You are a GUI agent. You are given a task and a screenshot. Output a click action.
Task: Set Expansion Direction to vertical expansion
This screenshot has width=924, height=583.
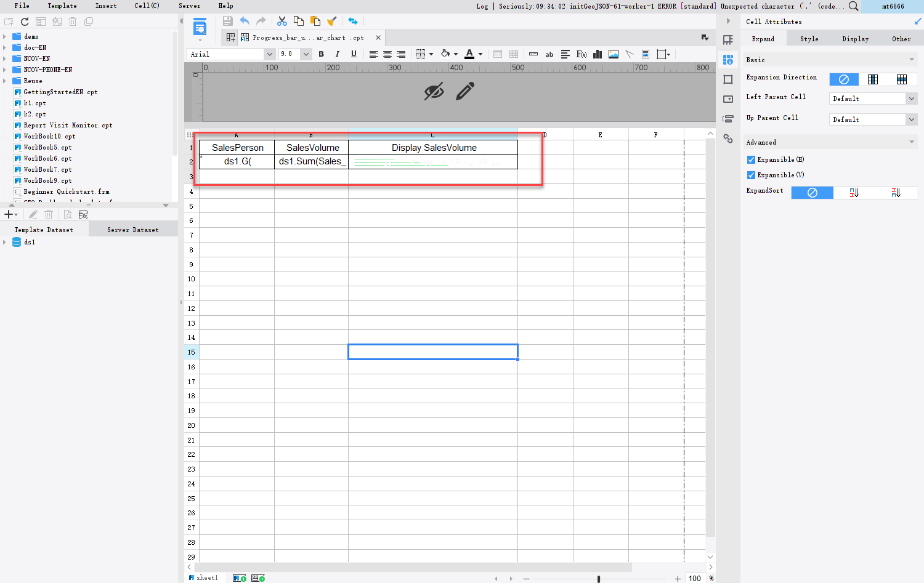coord(873,79)
